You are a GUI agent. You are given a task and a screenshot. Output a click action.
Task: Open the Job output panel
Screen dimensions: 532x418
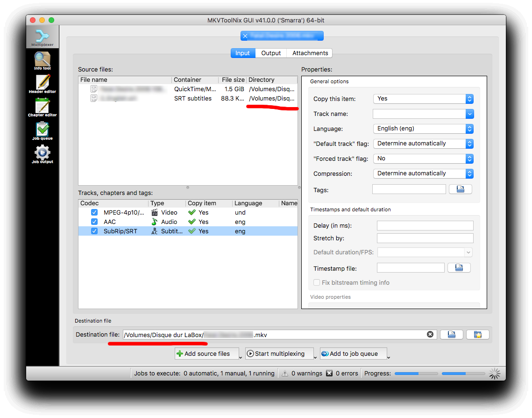[43, 154]
